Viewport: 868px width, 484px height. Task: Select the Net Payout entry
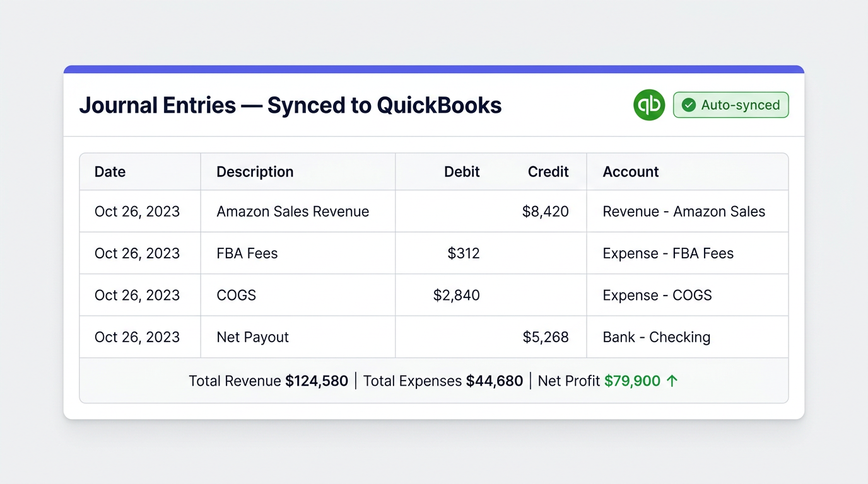pos(252,337)
